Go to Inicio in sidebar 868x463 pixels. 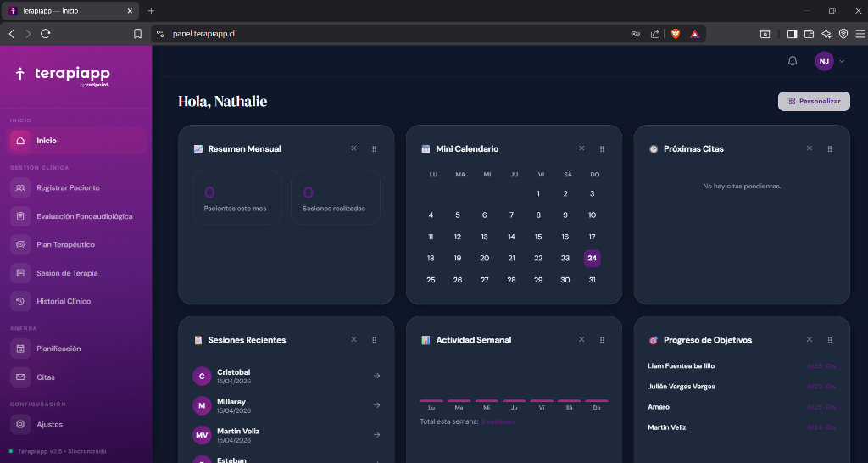coord(78,141)
